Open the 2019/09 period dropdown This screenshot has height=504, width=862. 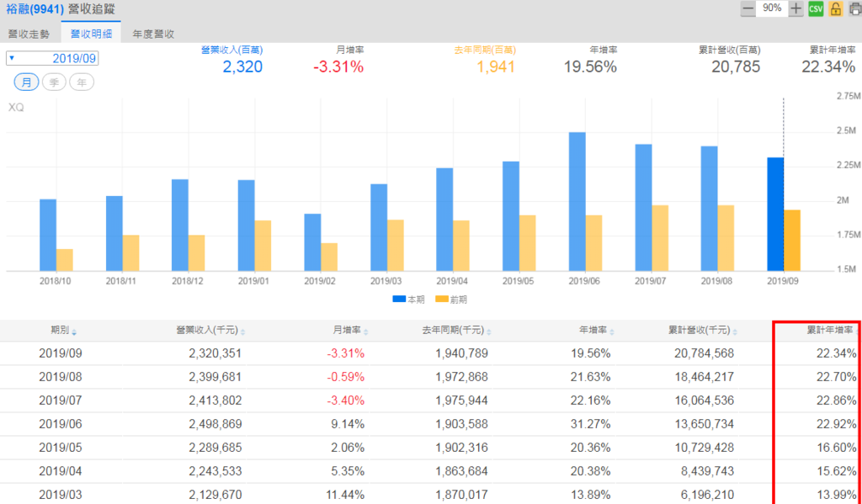(x=52, y=58)
